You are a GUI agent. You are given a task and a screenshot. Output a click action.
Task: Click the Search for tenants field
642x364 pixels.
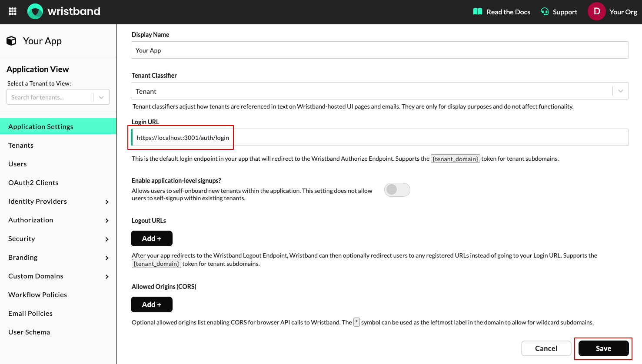pos(50,97)
